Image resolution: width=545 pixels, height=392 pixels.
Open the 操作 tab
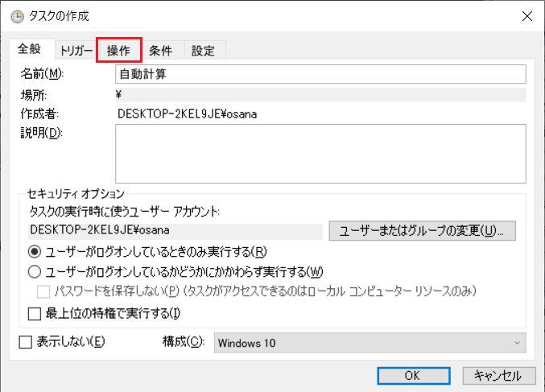pos(119,51)
